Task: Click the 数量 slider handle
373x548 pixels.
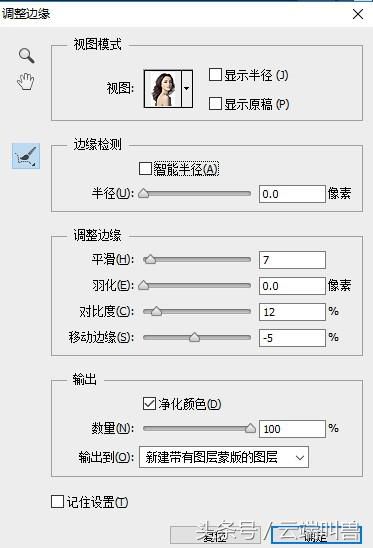Action: pos(250,428)
